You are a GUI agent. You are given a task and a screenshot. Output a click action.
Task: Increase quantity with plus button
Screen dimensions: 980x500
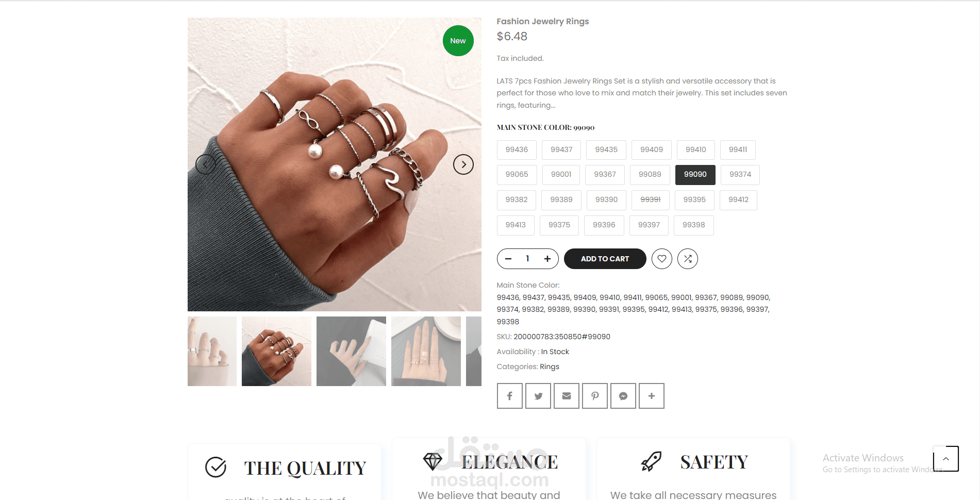tap(547, 259)
